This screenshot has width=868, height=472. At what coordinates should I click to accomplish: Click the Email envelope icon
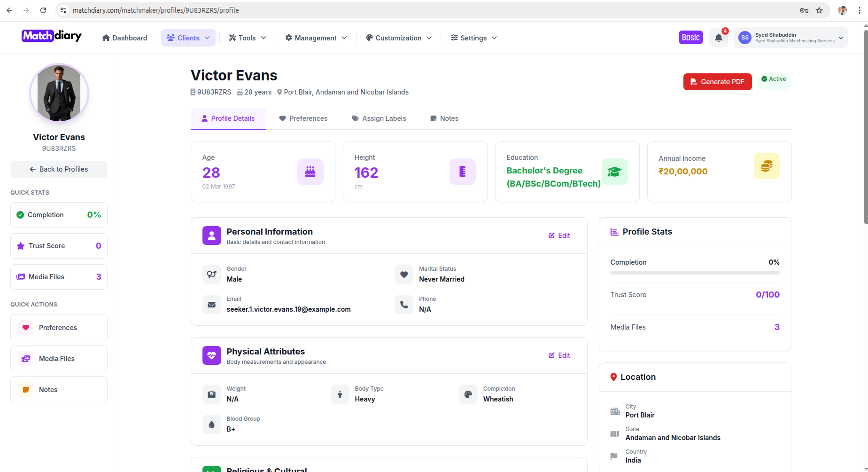(211, 305)
